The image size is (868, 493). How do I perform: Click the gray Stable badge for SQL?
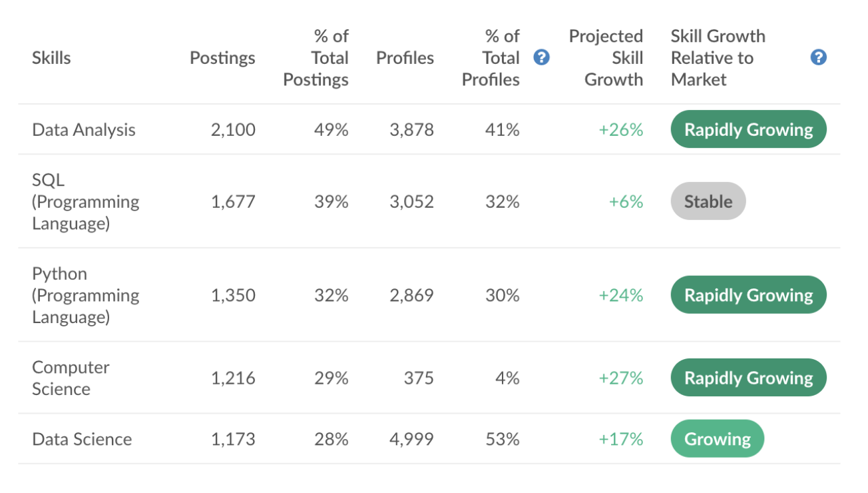point(708,201)
